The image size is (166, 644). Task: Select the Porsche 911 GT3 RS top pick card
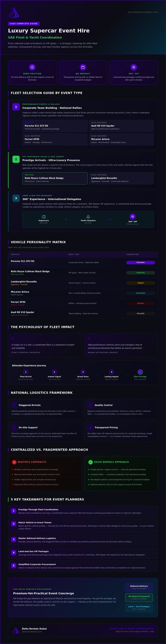(55, 126)
